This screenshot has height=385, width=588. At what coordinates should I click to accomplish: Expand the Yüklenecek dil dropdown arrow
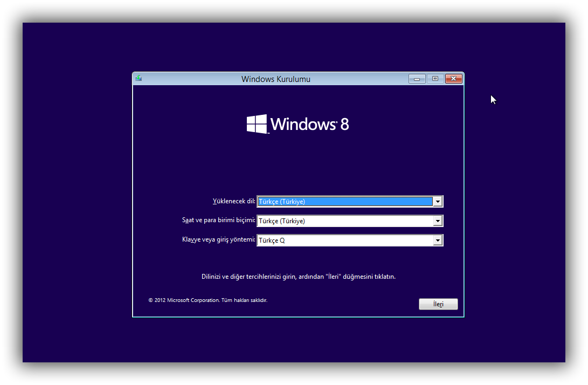click(438, 202)
